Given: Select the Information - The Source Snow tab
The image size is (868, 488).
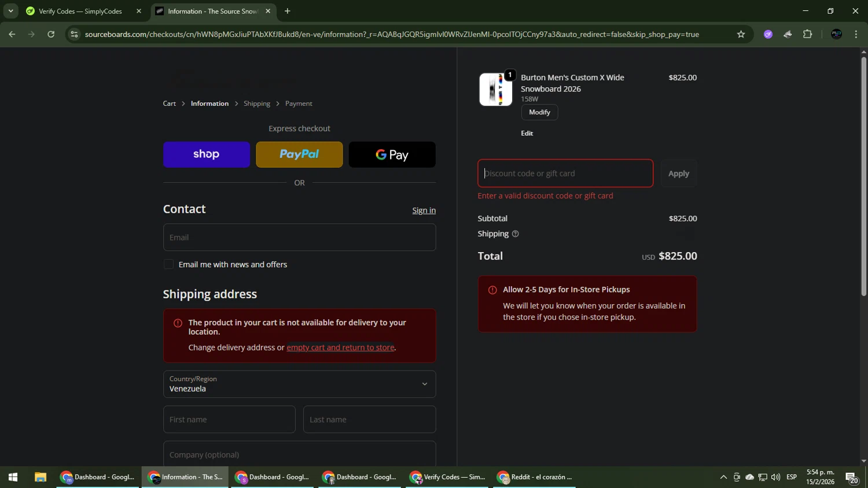Looking at the screenshot, I should click(212, 11).
